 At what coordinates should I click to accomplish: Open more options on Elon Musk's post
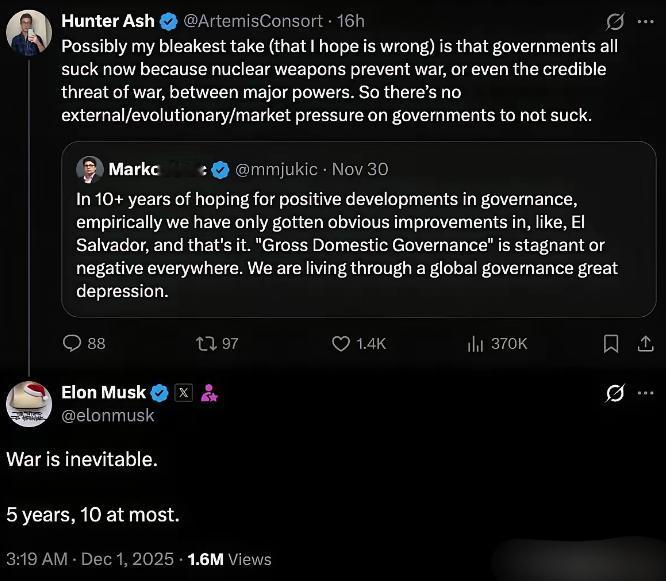[x=646, y=393]
